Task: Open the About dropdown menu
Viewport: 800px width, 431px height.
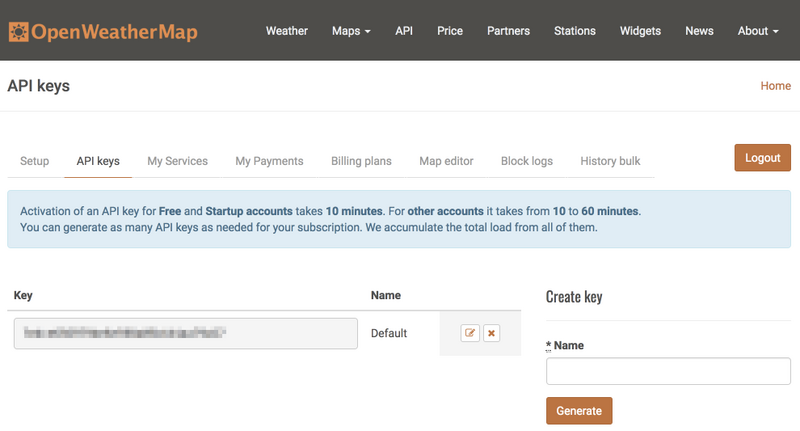Action: pos(758,31)
